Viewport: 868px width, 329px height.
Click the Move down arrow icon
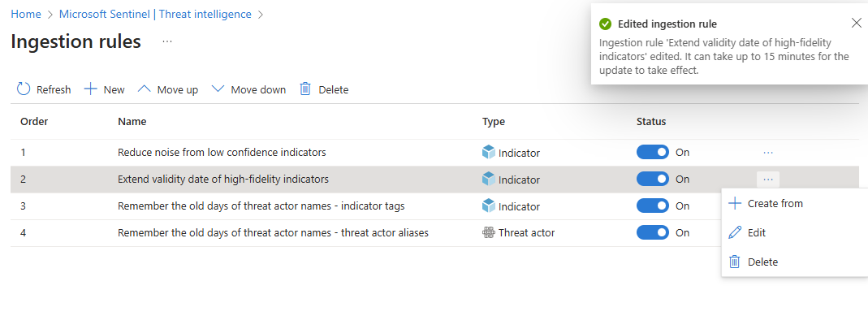(x=218, y=89)
